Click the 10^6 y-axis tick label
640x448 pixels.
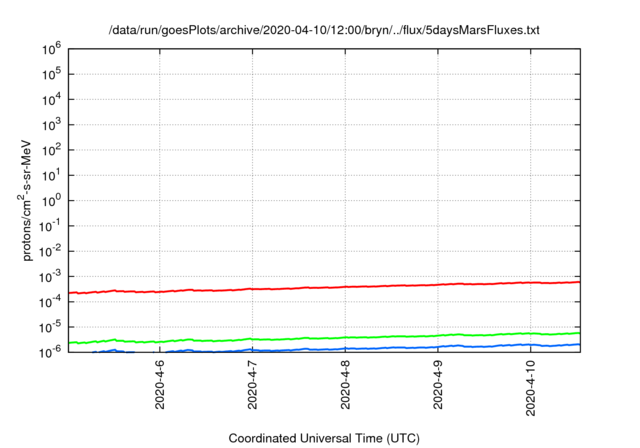coord(51,49)
